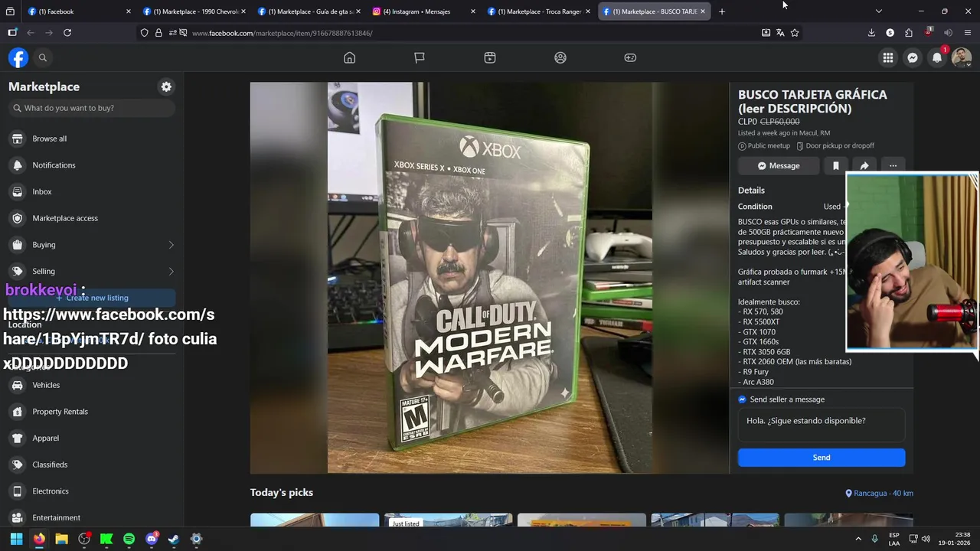
Task: Open the Groups/profile circle icon in top navigation
Action: point(560,57)
